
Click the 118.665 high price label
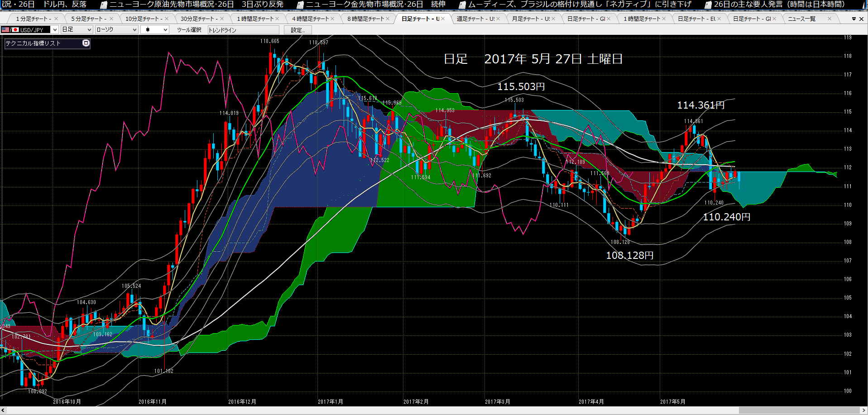[x=270, y=41]
